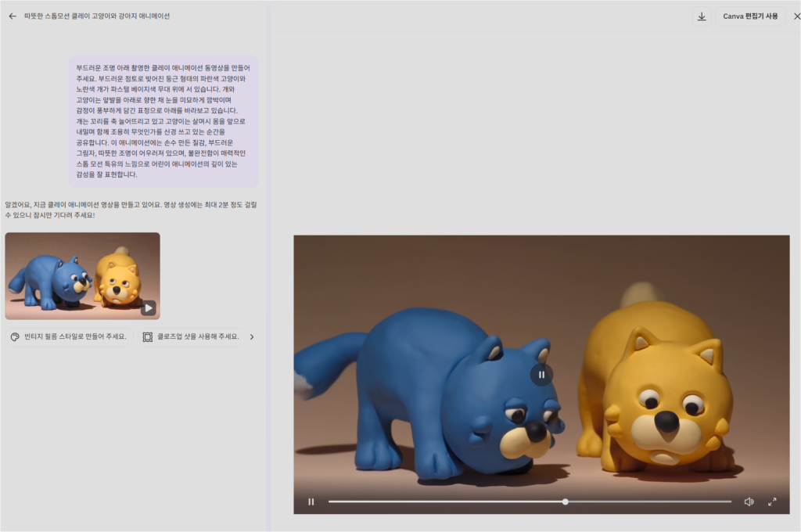The width and height of the screenshot is (801, 532).
Task: Click the purple prompt message bubble
Action: click(163, 120)
